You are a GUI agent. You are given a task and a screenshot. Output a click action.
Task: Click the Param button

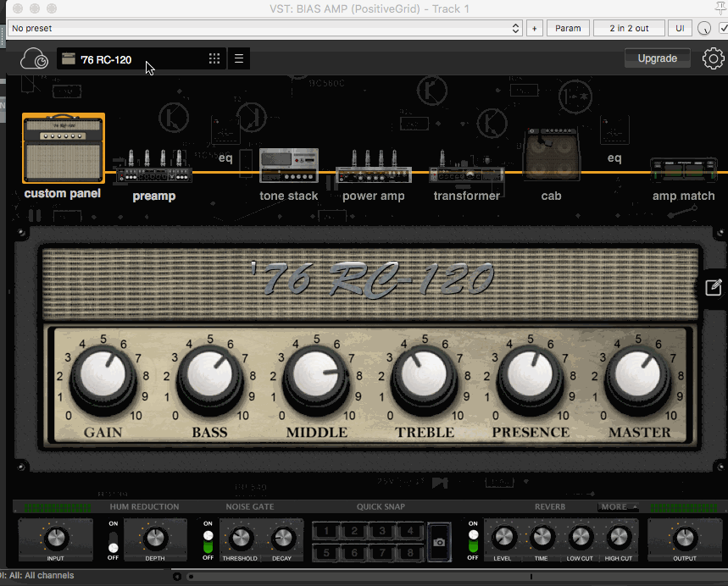pos(568,28)
